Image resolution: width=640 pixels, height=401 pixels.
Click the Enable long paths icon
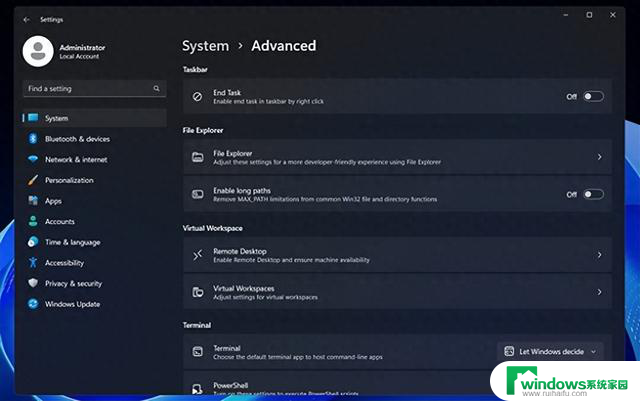point(198,194)
